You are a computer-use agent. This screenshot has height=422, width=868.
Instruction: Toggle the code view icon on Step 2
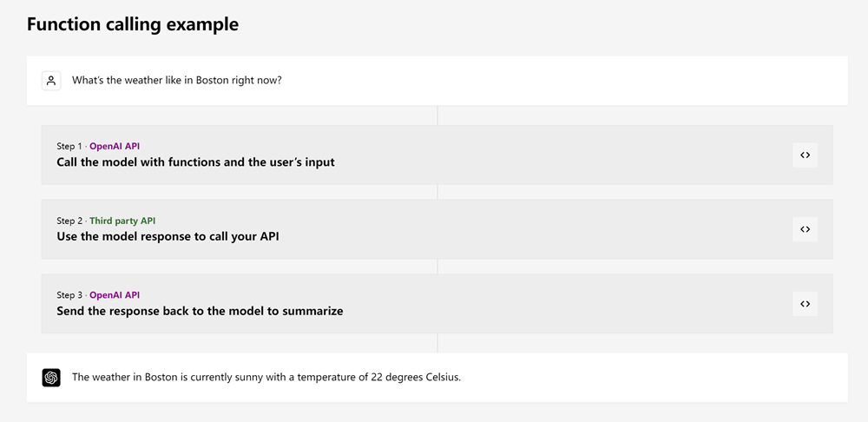click(x=805, y=229)
